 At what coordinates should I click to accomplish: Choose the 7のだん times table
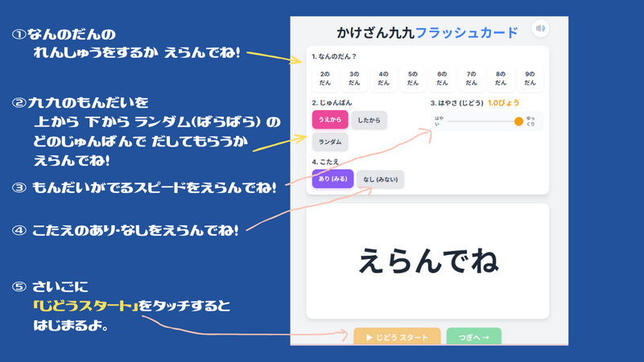click(x=471, y=78)
